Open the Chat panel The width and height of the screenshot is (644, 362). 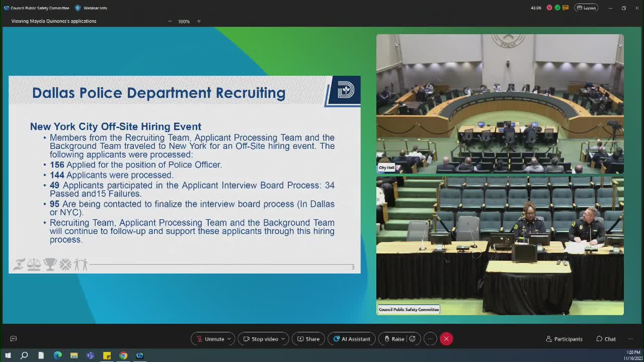coord(606,339)
